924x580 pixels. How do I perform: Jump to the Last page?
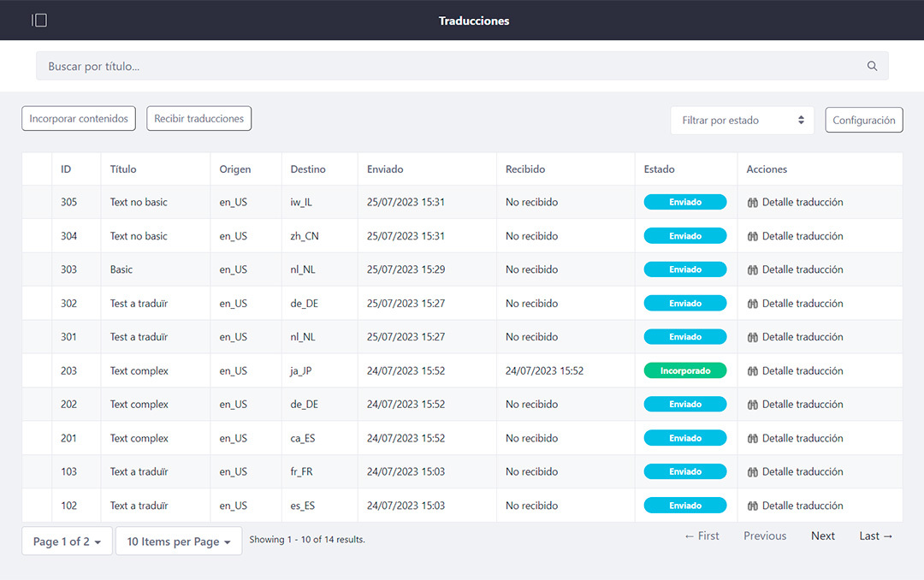(876, 536)
